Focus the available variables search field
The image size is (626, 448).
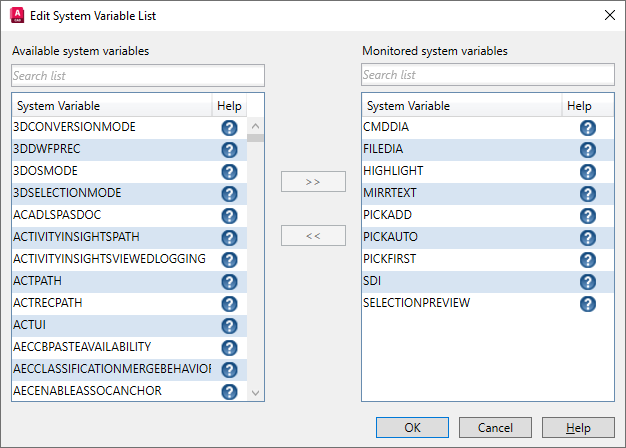(x=138, y=75)
